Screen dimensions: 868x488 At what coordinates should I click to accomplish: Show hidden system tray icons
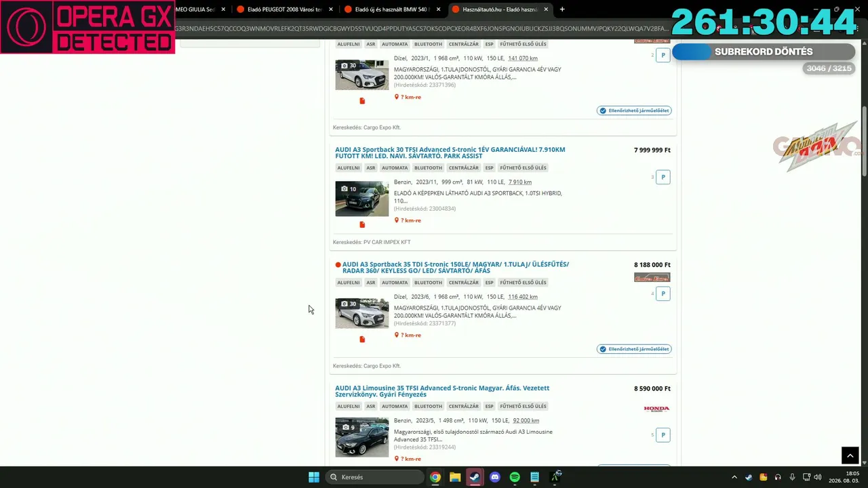[734, 477]
